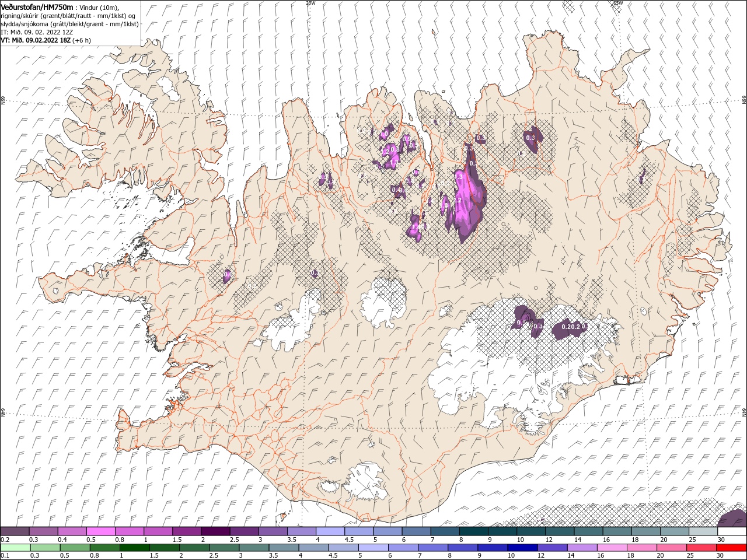Pick the pale grey 25 swatch in snow legend

703,531
